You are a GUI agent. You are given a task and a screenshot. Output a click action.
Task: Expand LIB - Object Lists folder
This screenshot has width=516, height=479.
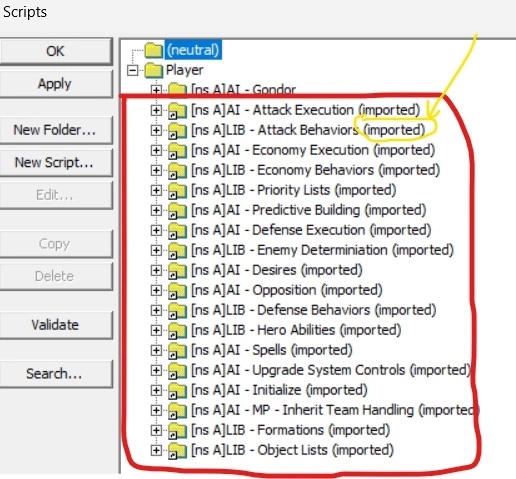pos(156,450)
